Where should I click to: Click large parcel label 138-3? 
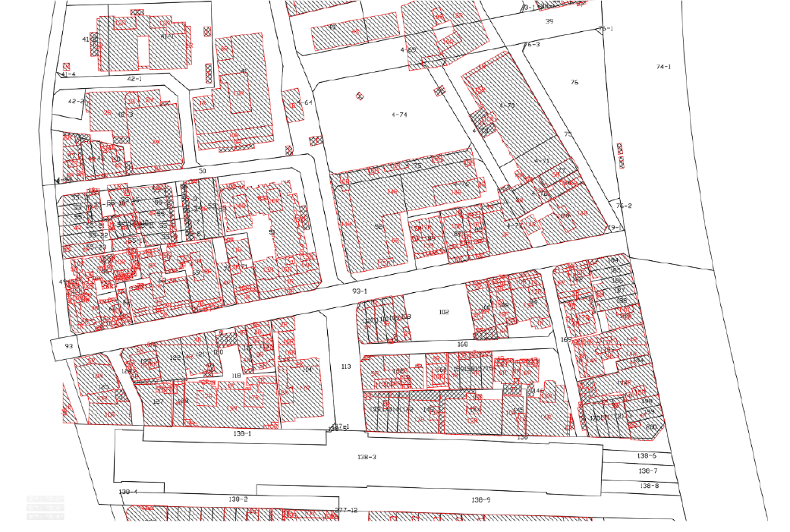pos(367,457)
